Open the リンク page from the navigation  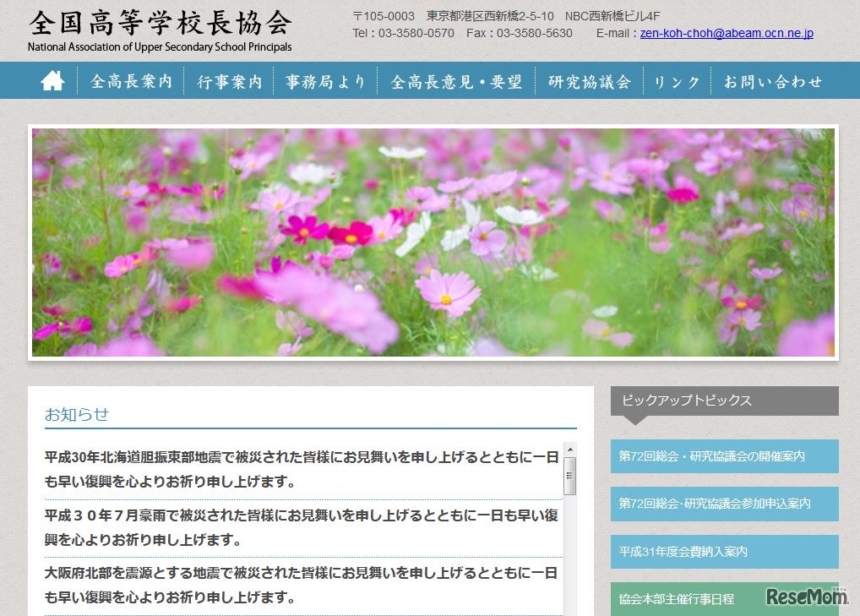(676, 80)
